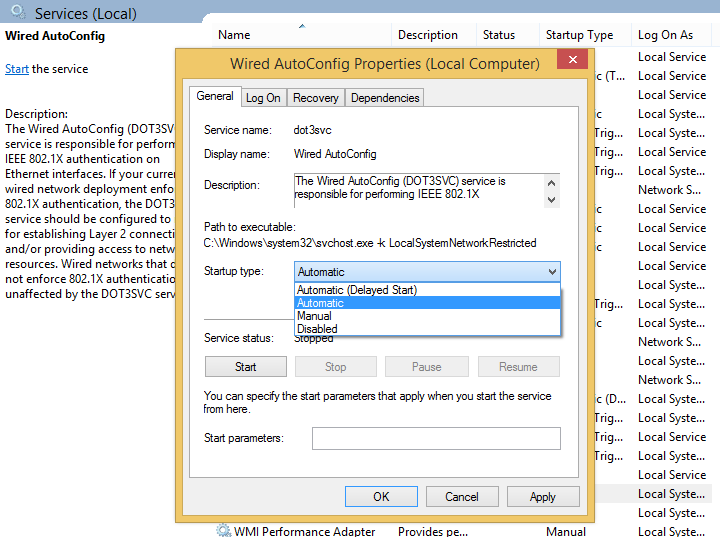Go to the Recovery tab
Image resolution: width=720 pixels, height=537 pixels.
[x=315, y=98]
